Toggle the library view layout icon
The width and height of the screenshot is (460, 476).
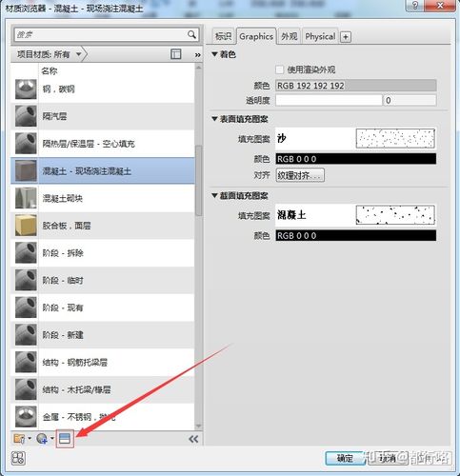[x=176, y=54]
